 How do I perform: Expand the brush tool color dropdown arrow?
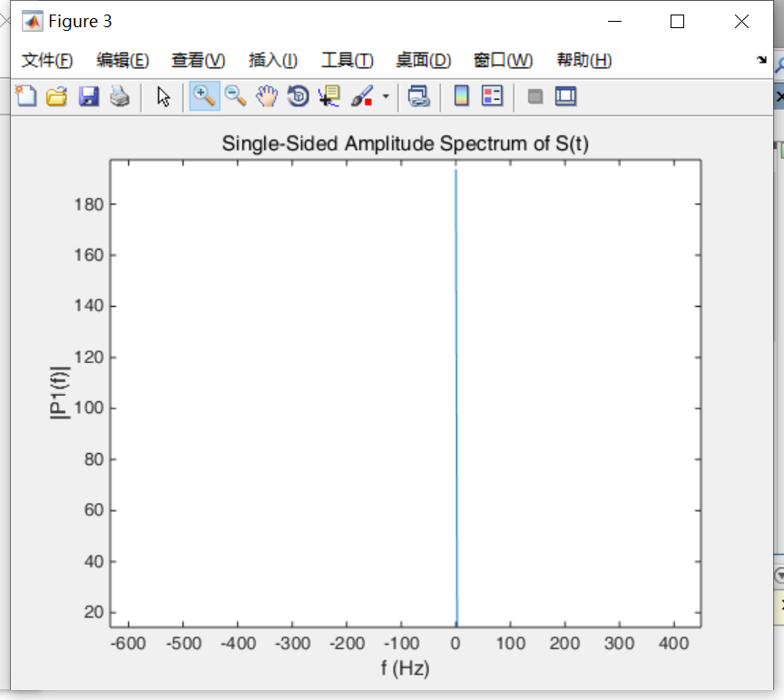pos(386,97)
